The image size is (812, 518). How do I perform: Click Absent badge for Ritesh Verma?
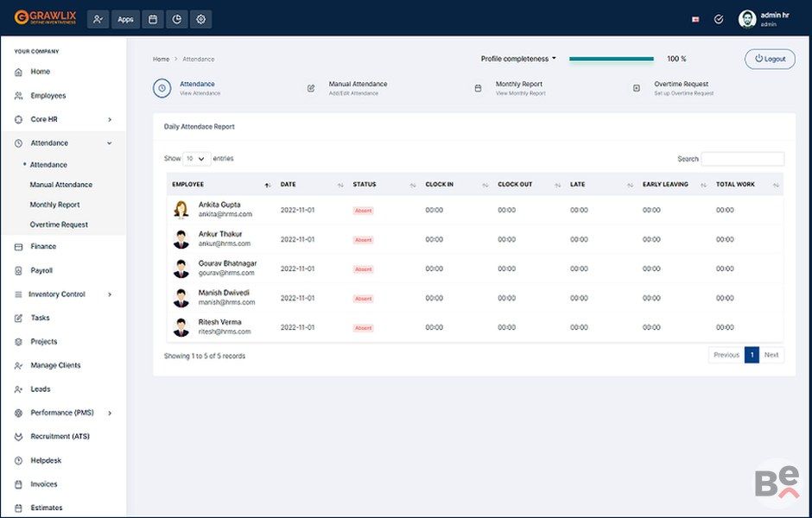pos(363,328)
